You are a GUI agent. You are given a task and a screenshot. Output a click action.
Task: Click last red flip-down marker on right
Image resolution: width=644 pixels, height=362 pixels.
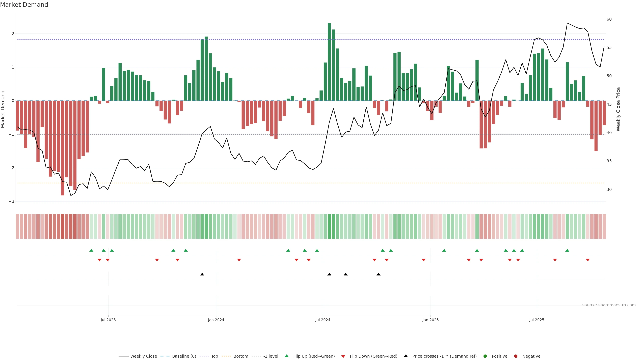tap(588, 260)
